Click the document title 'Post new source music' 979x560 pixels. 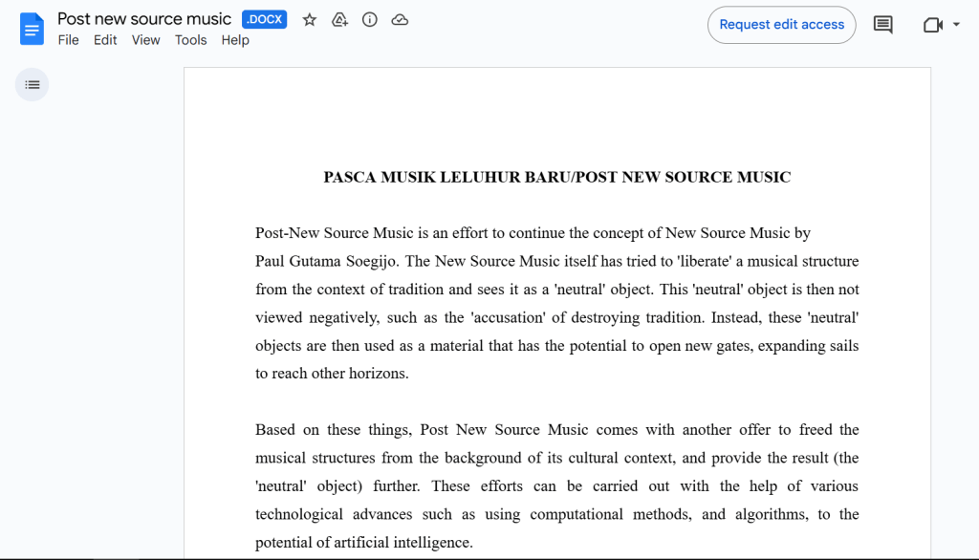point(144,19)
